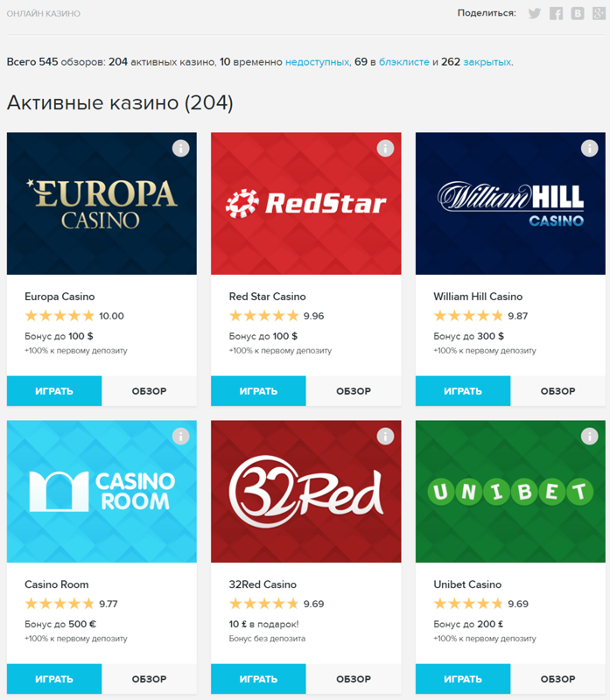
Task: Click ИГРАТЬ for Casino Room
Action: click(x=54, y=679)
